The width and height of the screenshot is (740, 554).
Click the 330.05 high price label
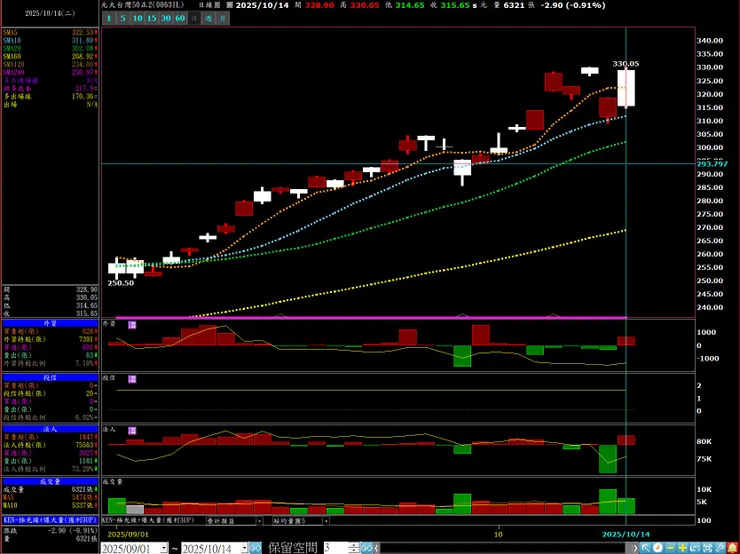tap(626, 64)
